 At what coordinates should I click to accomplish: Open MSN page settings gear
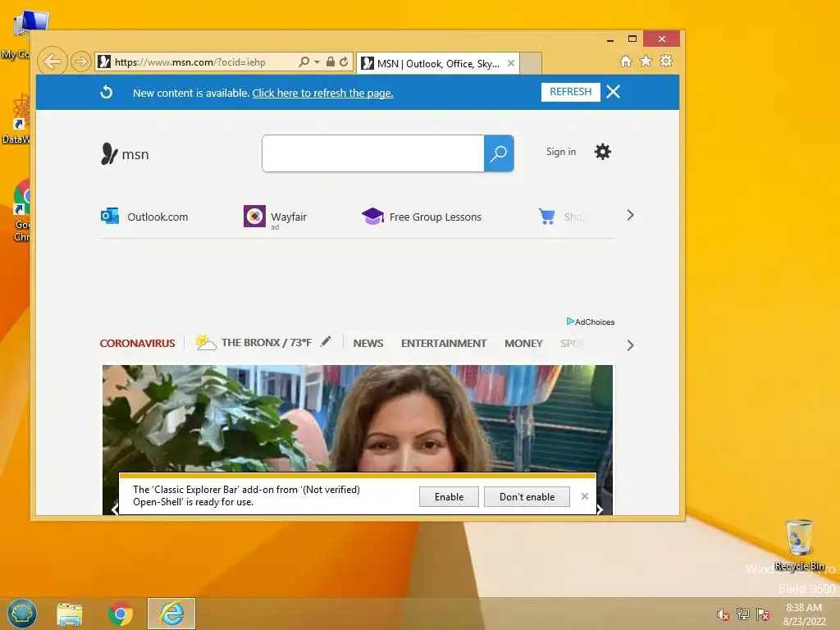point(603,152)
